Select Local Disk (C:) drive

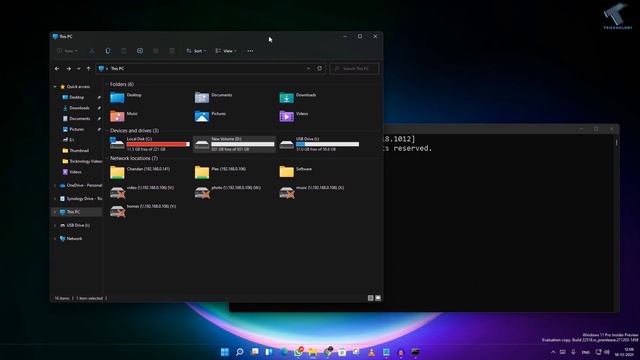click(x=150, y=144)
